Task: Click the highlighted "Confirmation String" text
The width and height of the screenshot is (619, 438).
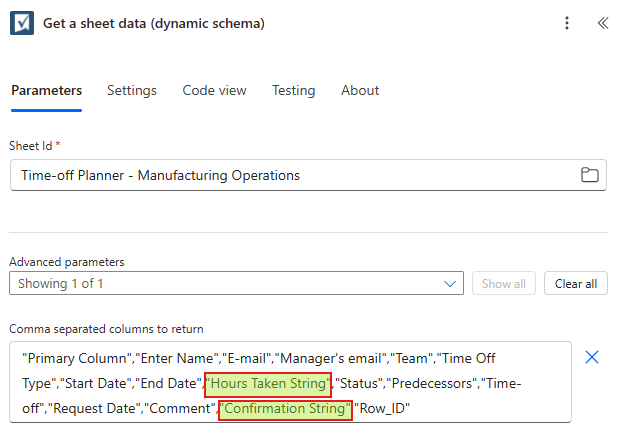Action: (x=285, y=408)
